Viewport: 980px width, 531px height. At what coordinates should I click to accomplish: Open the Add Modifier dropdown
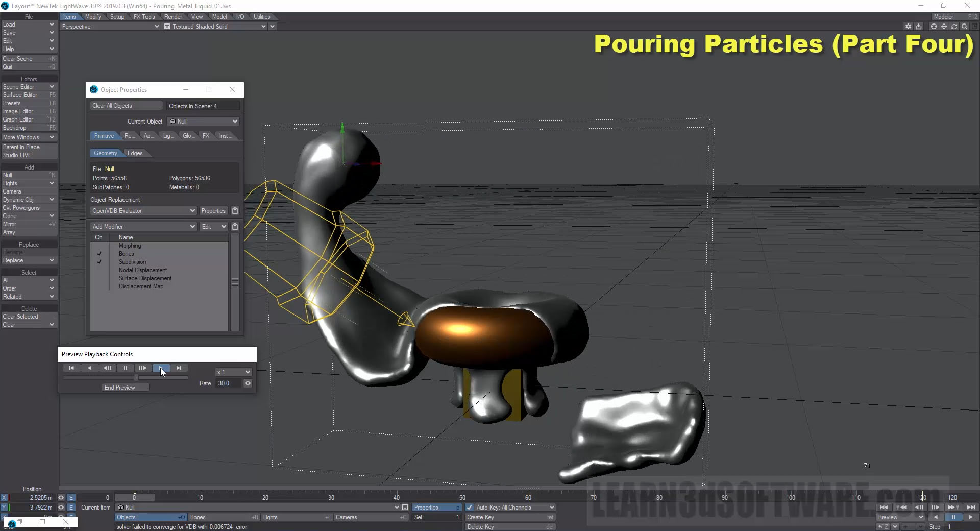(143, 227)
